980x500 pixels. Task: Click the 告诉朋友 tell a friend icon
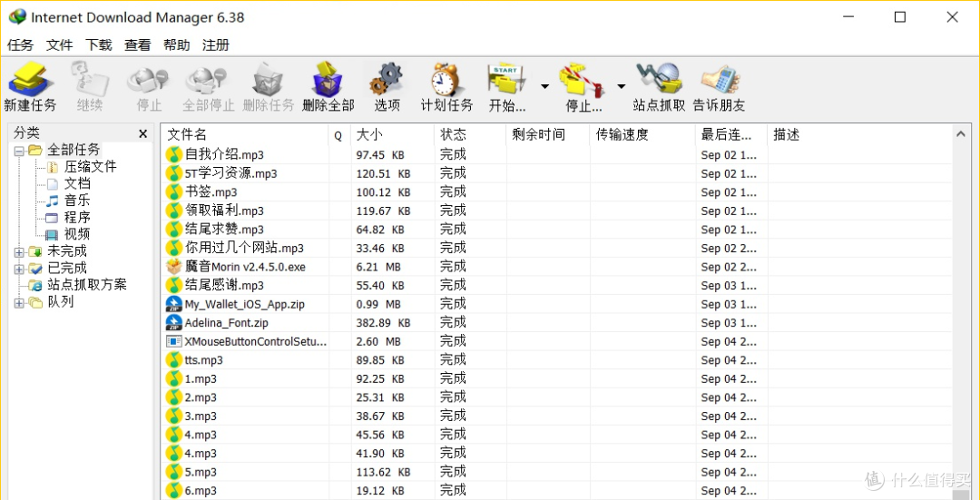(x=720, y=79)
